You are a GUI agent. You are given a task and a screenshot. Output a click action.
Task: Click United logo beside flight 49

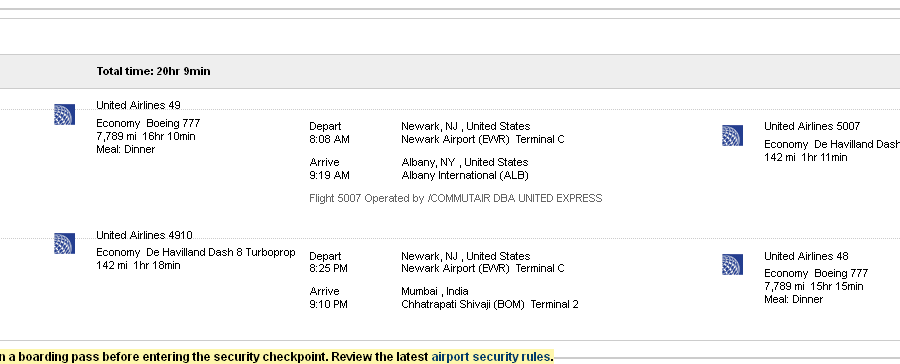[64, 114]
